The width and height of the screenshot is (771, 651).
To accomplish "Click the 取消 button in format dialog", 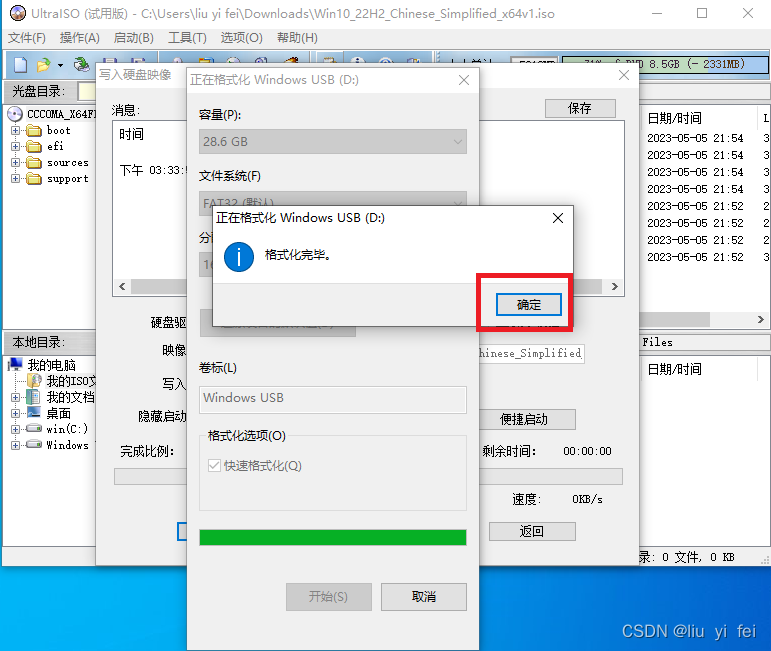I will [x=424, y=597].
